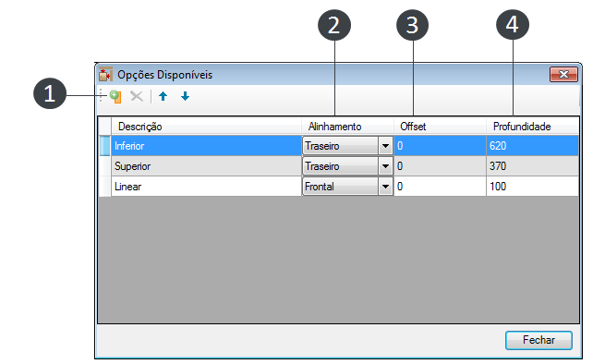
Task: Select the Inferior description cell
Action: coord(206,146)
